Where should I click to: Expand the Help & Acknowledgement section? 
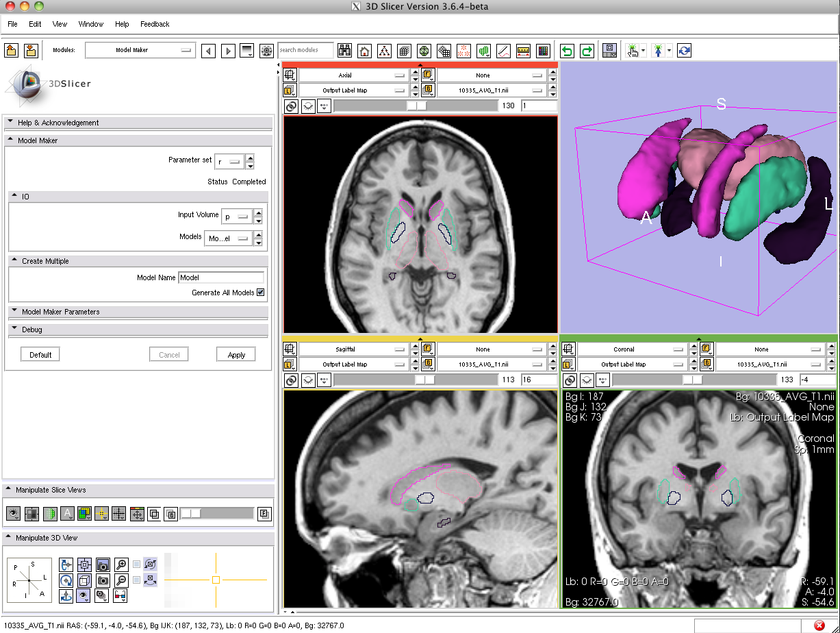tap(138, 123)
